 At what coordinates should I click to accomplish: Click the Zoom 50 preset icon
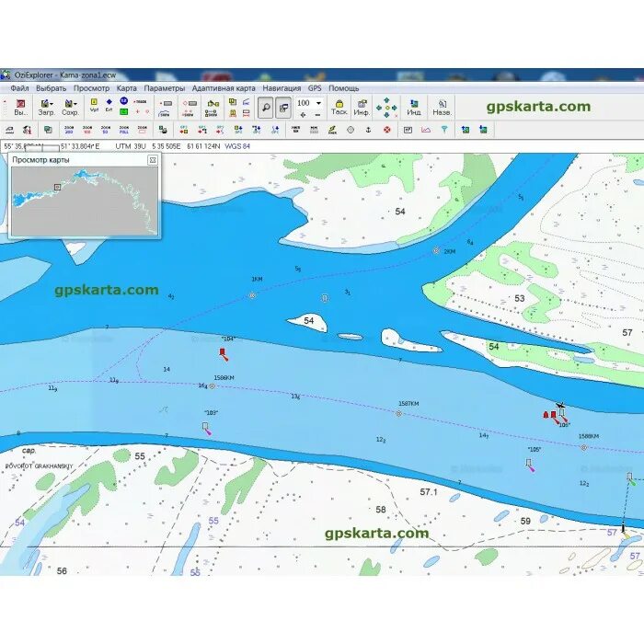pyautogui.click(x=106, y=130)
